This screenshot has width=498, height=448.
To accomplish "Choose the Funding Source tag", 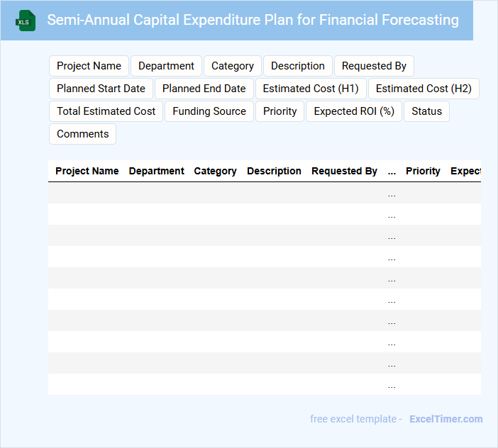I will (209, 111).
